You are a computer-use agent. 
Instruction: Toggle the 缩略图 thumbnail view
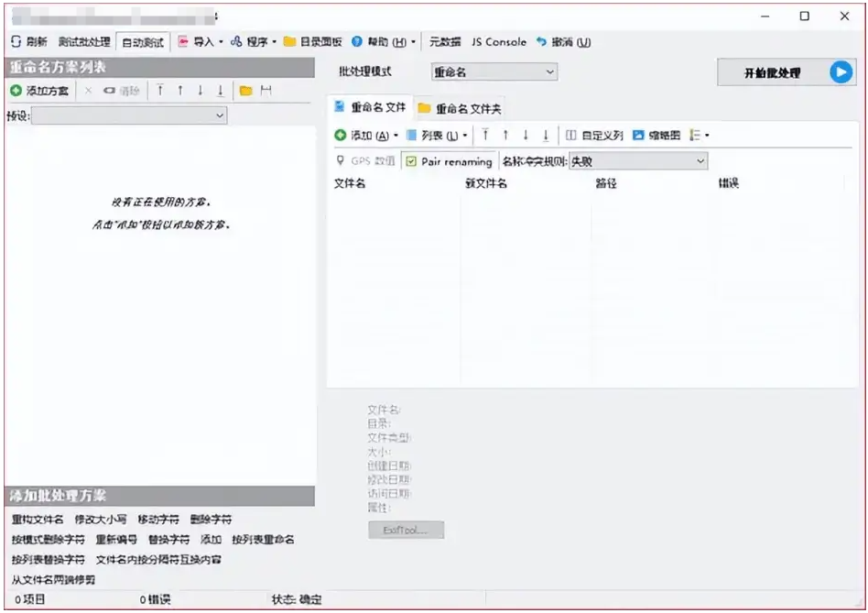656,135
